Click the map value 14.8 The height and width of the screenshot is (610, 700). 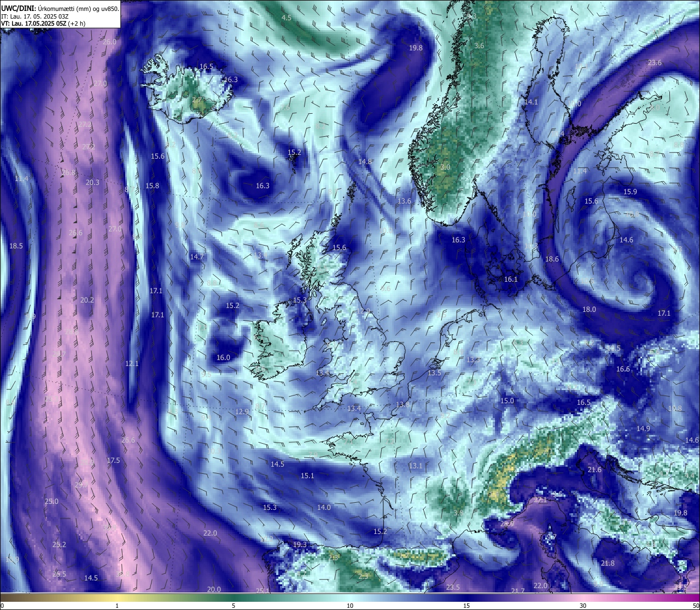click(x=365, y=162)
